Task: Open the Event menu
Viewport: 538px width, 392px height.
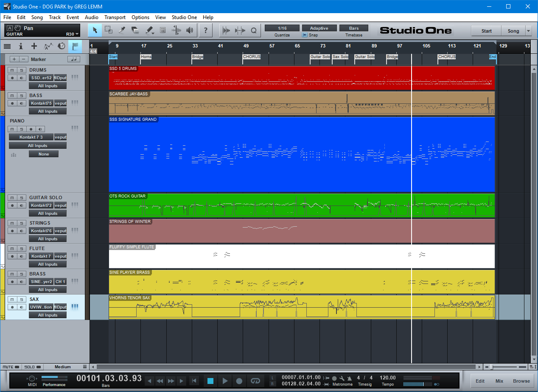Action: coord(73,17)
